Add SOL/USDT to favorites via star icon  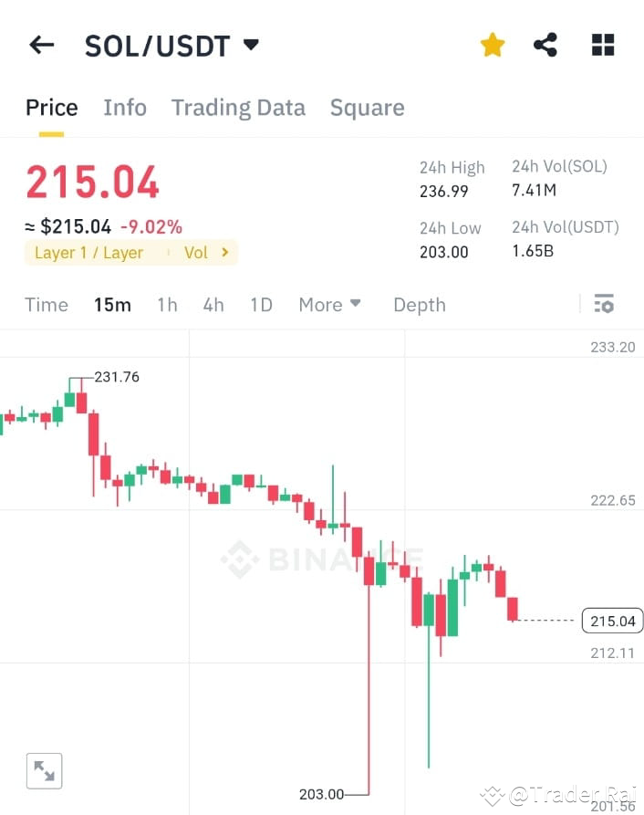(492, 44)
